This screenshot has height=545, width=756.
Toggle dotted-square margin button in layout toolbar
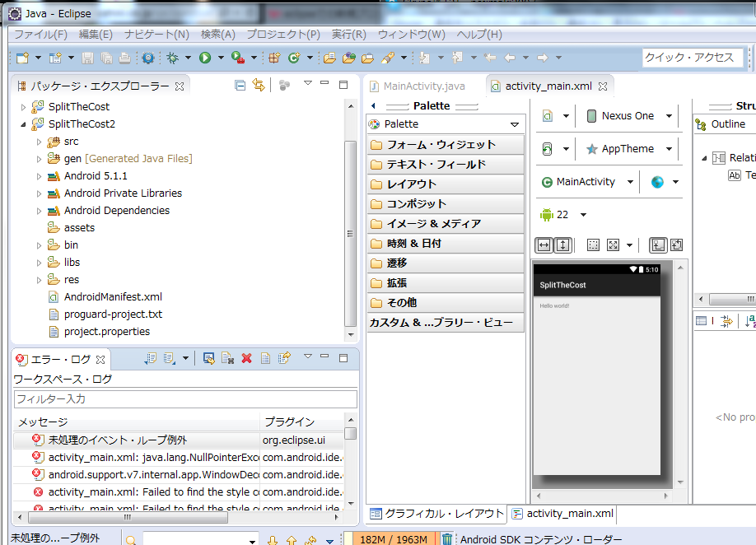click(x=593, y=245)
